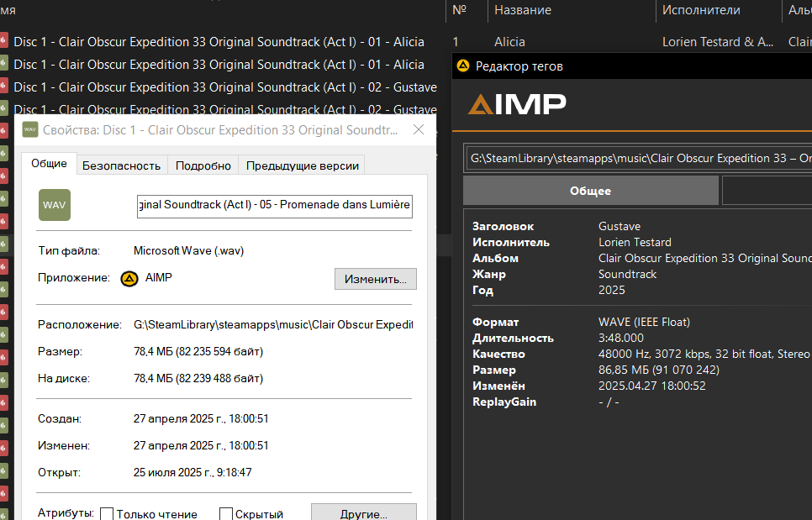Click the Другие... attributes button
Image resolution: width=812 pixels, height=520 pixels.
click(363, 512)
